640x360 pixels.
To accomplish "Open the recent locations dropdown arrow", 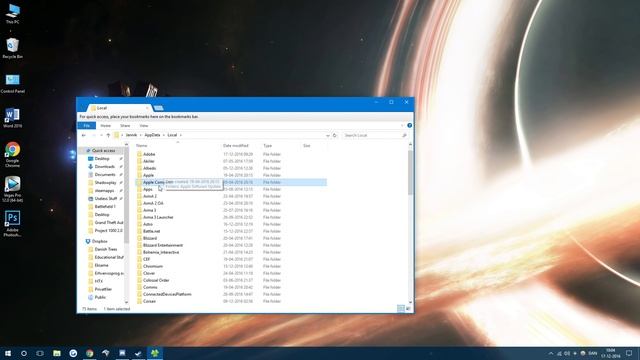I will 101,135.
